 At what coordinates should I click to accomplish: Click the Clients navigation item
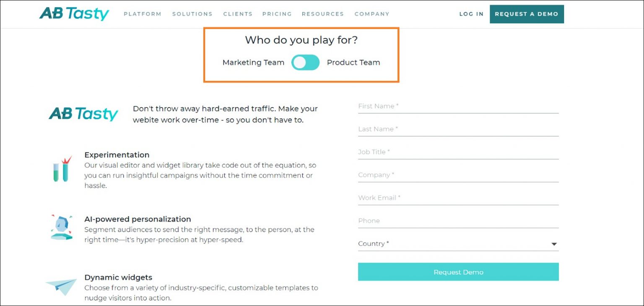tap(238, 14)
